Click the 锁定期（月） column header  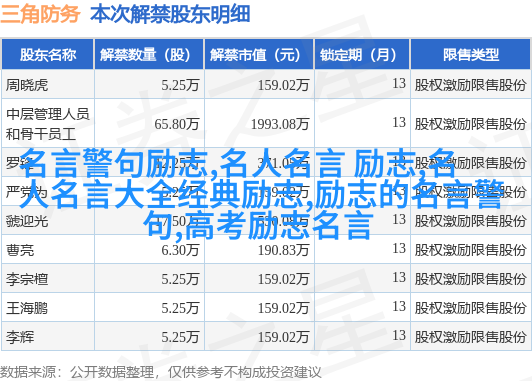(362, 55)
